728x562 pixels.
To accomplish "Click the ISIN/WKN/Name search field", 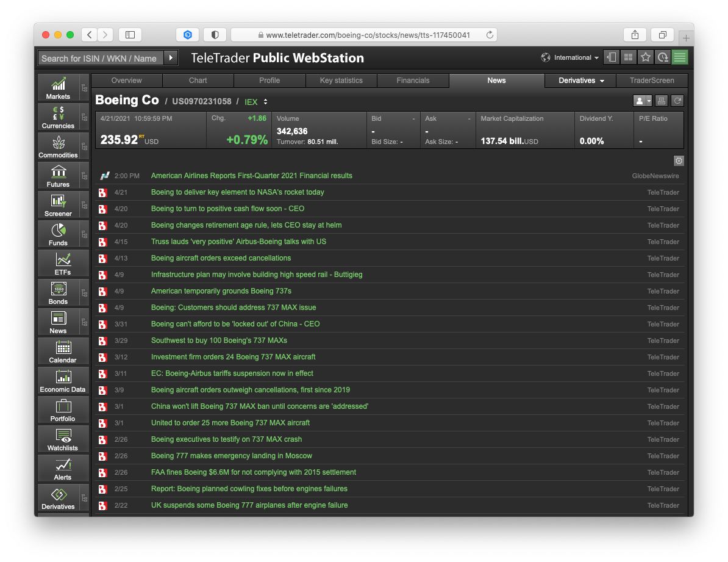I will (x=101, y=58).
